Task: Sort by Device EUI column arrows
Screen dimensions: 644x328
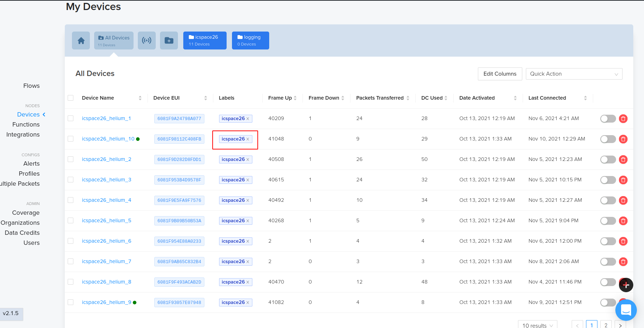Action: pyautogui.click(x=205, y=98)
